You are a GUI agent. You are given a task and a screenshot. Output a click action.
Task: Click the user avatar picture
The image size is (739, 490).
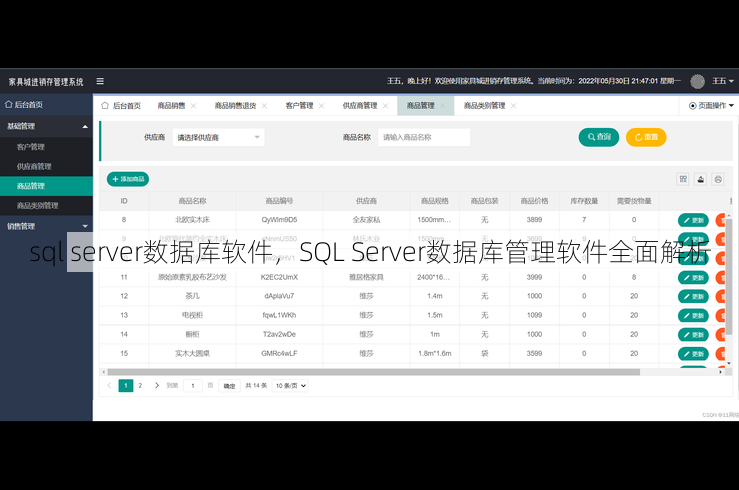click(698, 82)
